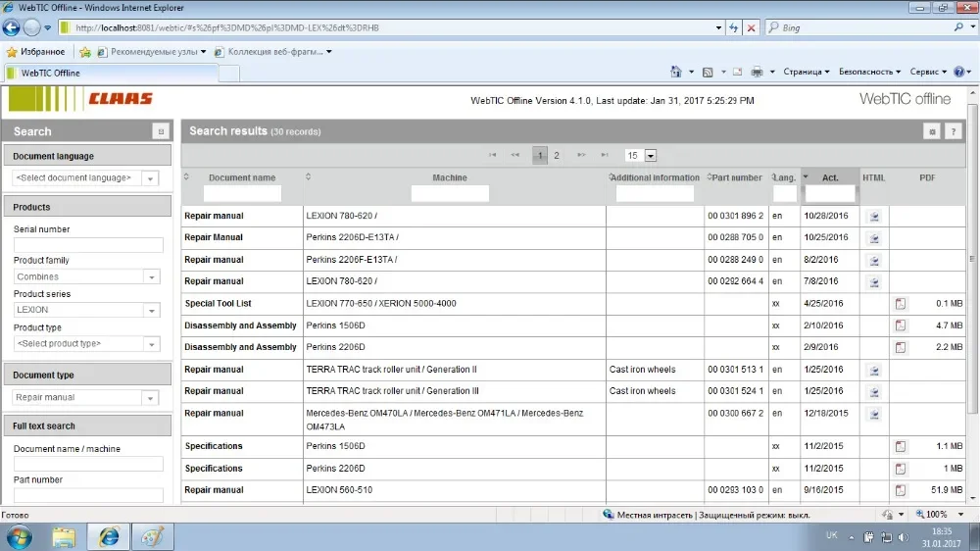This screenshot has width=980, height=551.
Task: Open HTML document for LEXION 780-620 dated 10/28/2016
Action: [874, 216]
